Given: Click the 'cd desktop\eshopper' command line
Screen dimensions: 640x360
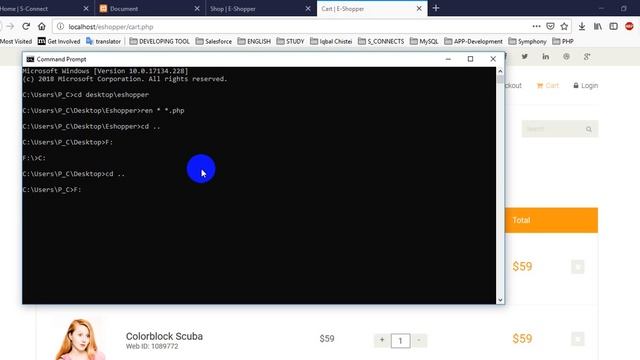Looking at the screenshot, I should click(x=86, y=95).
